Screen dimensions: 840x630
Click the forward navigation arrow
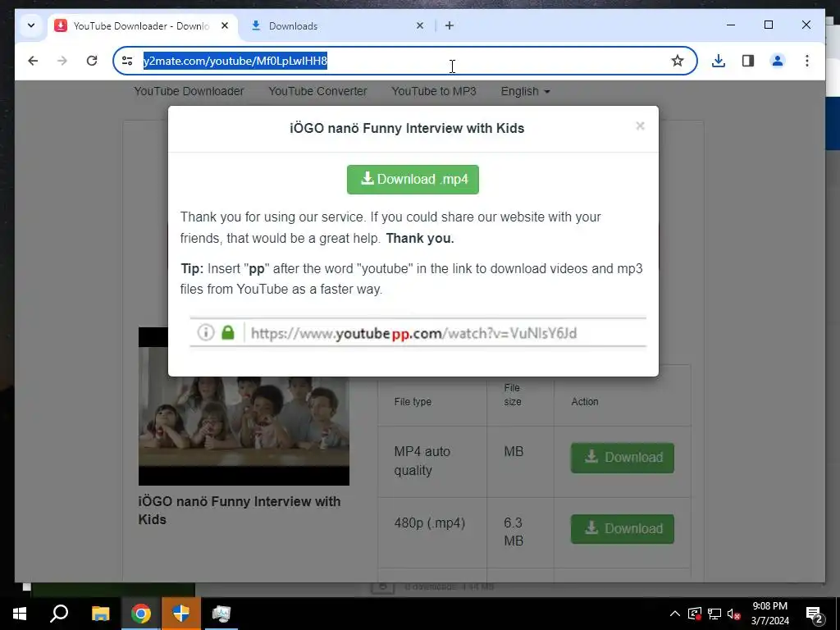coord(62,61)
